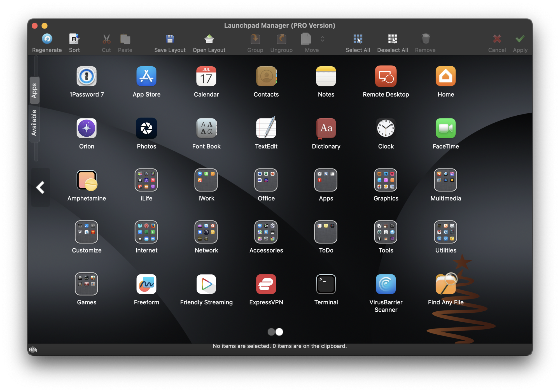Open Layout from the toolbar
Screen dimensions: 560x392
click(209, 39)
